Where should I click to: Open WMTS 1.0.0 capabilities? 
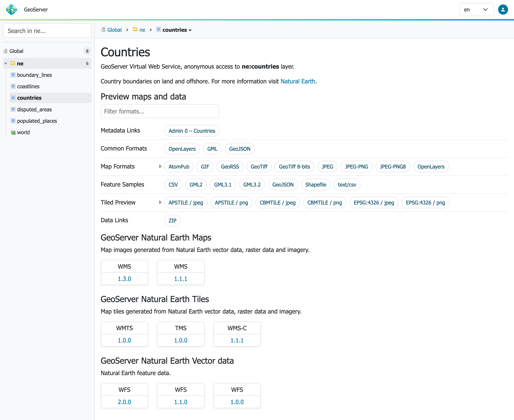tap(124, 340)
